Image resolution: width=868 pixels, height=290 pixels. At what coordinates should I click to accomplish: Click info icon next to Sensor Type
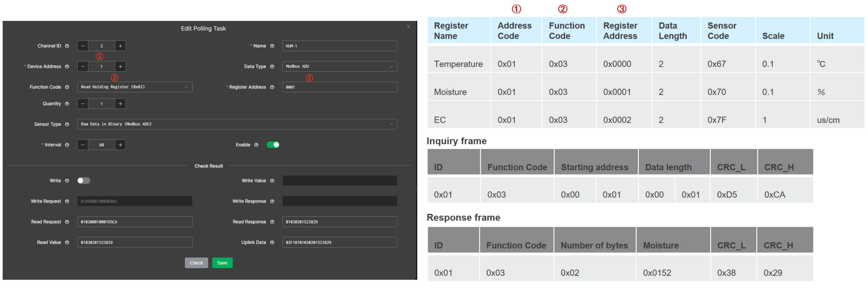tap(67, 124)
